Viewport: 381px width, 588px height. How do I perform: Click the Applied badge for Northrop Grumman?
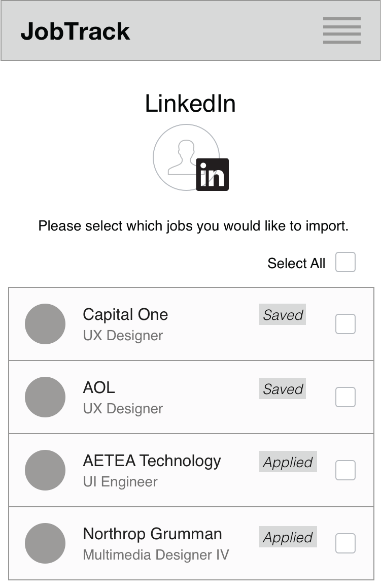288,537
